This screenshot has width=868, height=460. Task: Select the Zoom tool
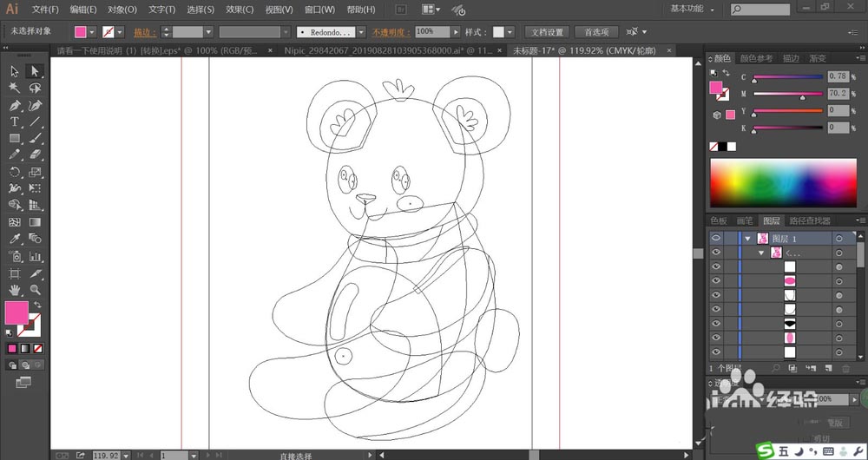click(x=35, y=290)
